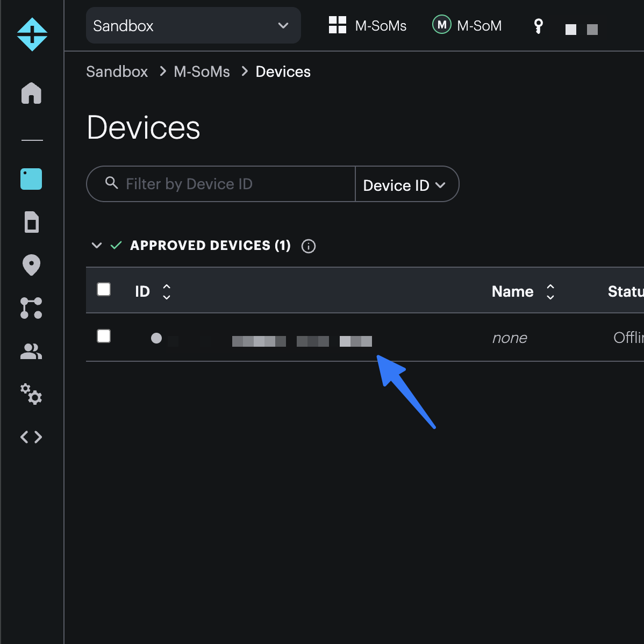
Task: Navigate to M-SoMs via breadcrumb
Action: 202,71
